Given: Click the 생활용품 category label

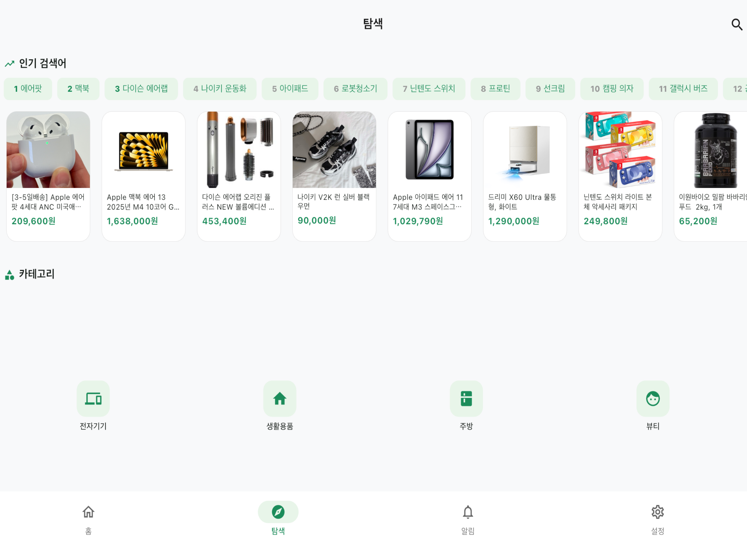Looking at the screenshot, I should [x=280, y=426].
